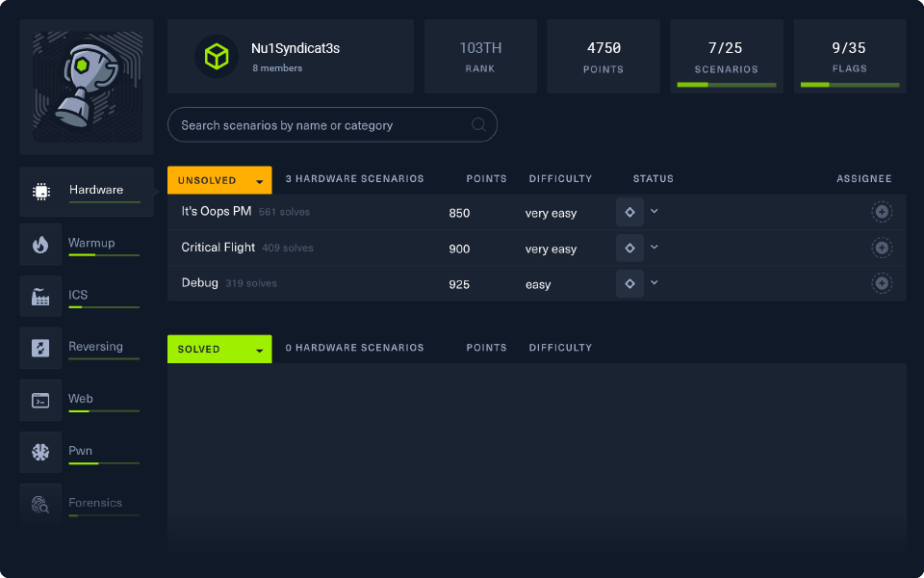924x578 pixels.
Task: Click the solved DIFFICULTY column header
Action: coord(560,348)
